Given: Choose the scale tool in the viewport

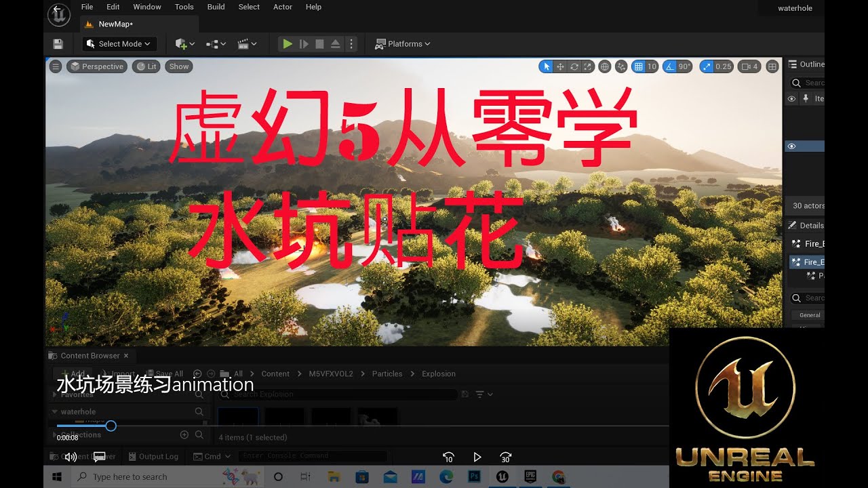Looking at the screenshot, I should (588, 66).
